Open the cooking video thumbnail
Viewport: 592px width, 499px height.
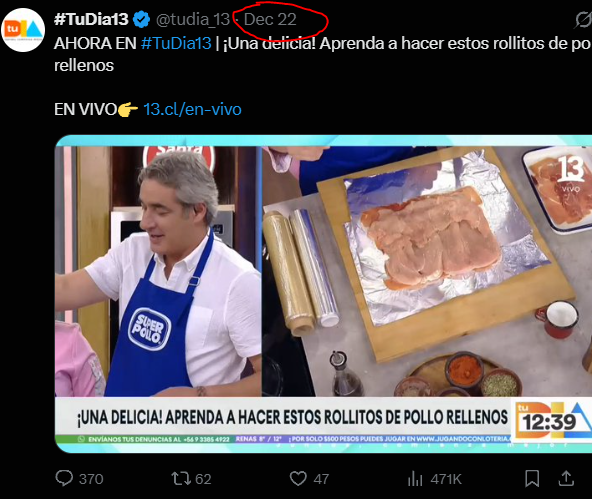click(x=323, y=294)
